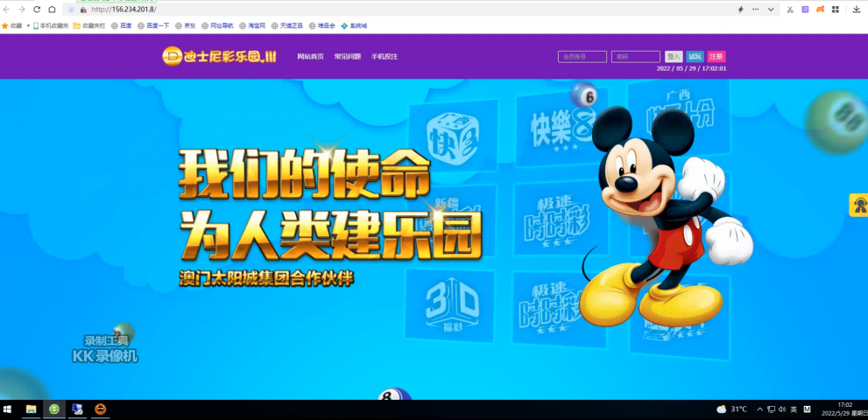
Task: Click the 迪士尼彩乐园 site logo
Action: tap(219, 56)
